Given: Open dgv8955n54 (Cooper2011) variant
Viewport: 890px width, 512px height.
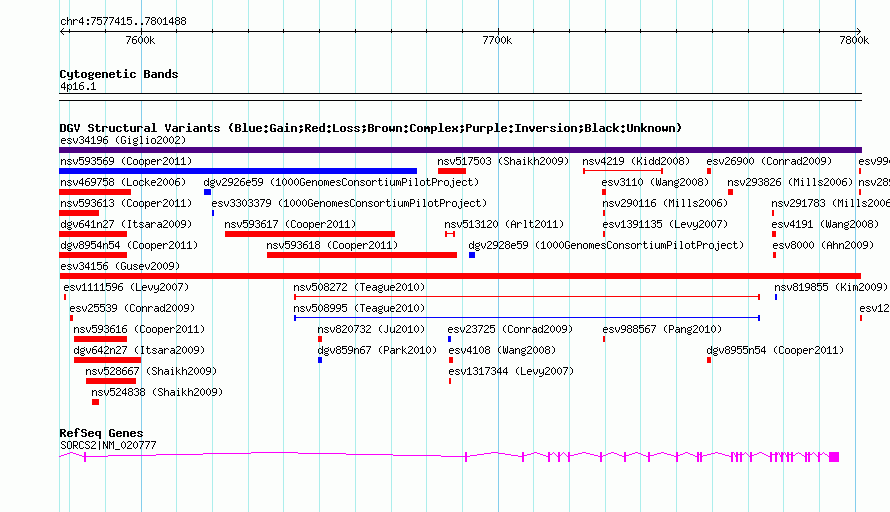Looking at the screenshot, I should (709, 360).
